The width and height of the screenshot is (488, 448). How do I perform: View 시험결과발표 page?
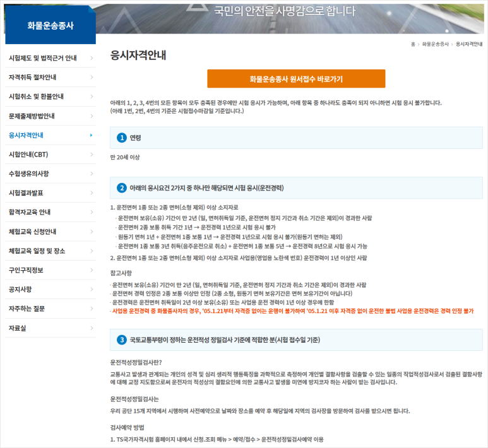click(x=51, y=193)
